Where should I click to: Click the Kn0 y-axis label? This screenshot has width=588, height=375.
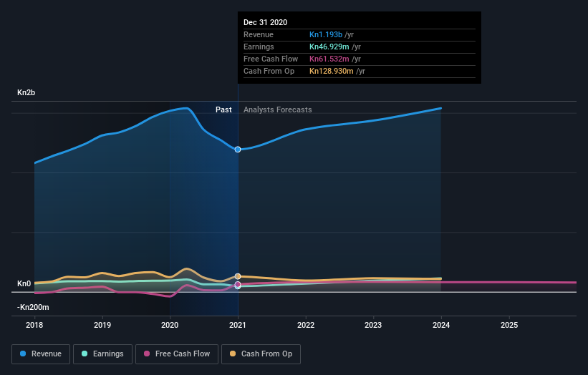[24, 283]
